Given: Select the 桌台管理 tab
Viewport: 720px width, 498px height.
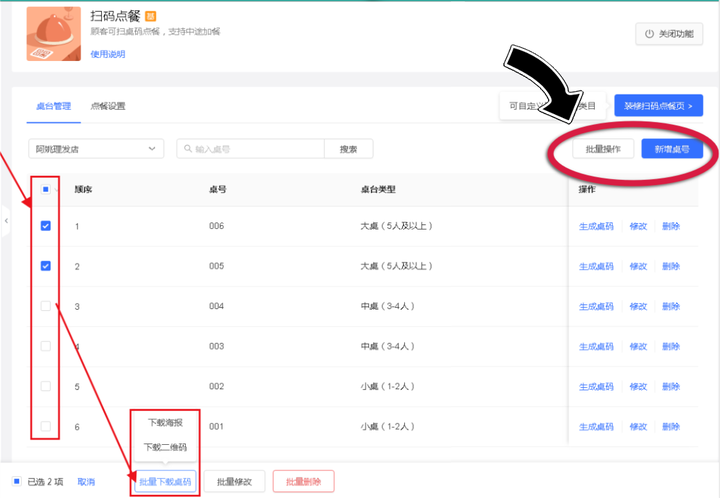Looking at the screenshot, I should tap(53, 106).
